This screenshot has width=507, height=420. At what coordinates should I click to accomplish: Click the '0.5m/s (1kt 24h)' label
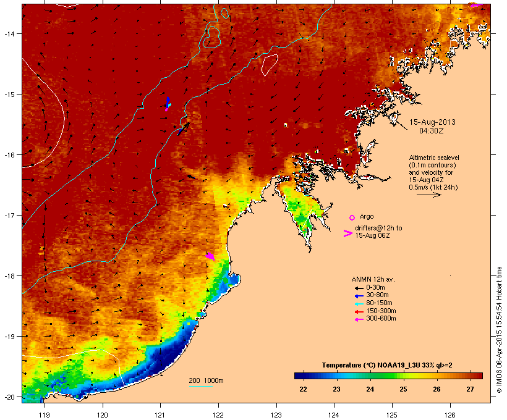(433, 187)
